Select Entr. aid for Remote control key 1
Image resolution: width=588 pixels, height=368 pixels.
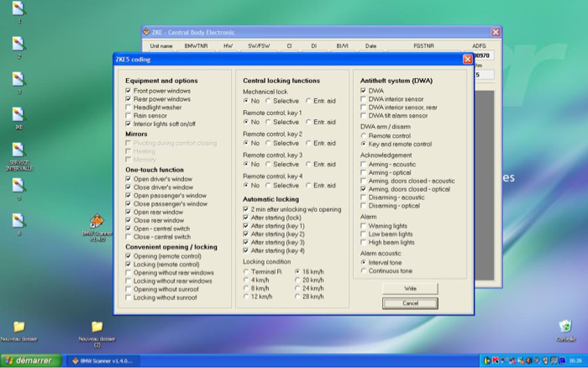tap(308, 122)
